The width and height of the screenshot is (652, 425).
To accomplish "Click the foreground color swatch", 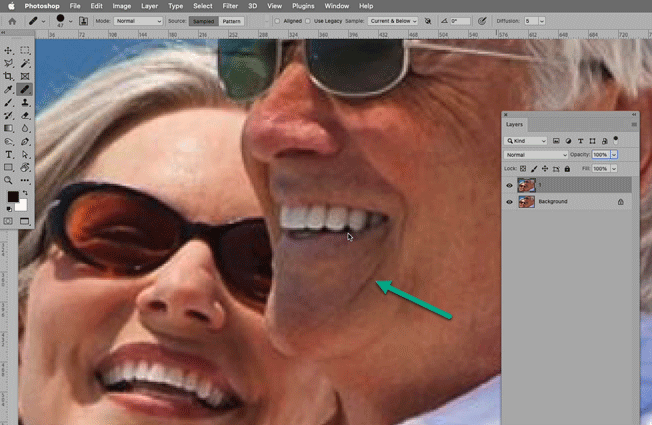I will (x=12, y=196).
